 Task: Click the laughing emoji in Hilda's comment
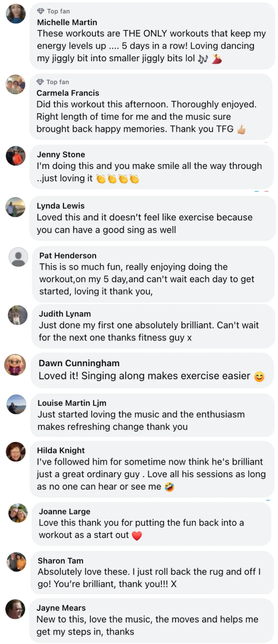click(169, 487)
